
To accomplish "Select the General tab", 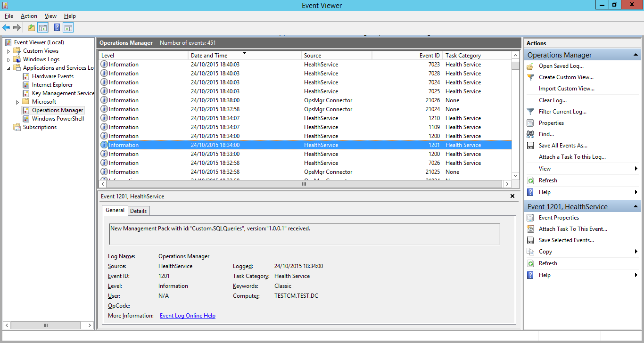I will 115,210.
